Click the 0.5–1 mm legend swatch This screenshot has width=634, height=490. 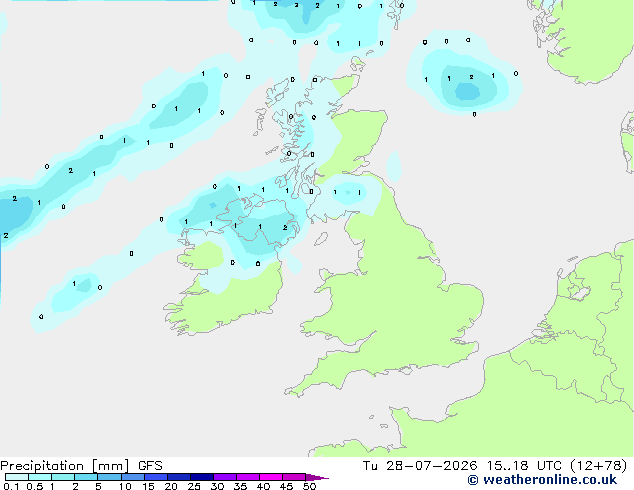tap(40, 477)
